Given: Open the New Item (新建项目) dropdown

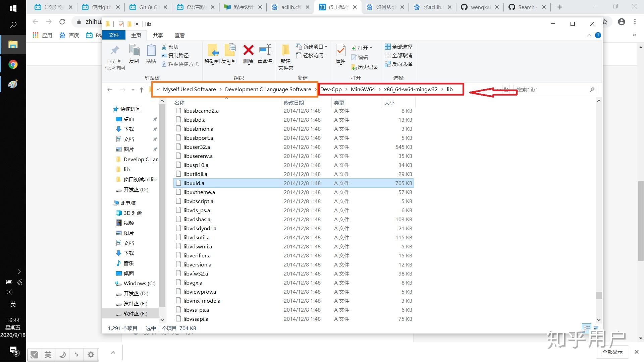Looking at the screenshot, I should [312, 47].
